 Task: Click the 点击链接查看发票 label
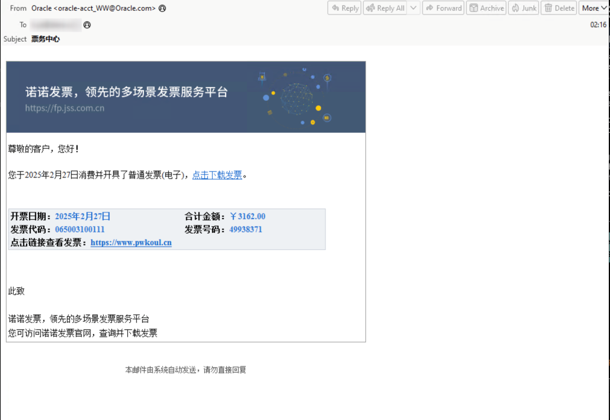tap(49, 242)
